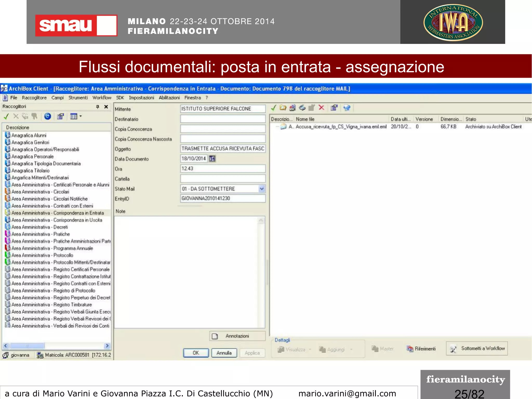Click the Cartella input field
Image resolution: width=532 pixels, height=399 pixels.
point(223,179)
